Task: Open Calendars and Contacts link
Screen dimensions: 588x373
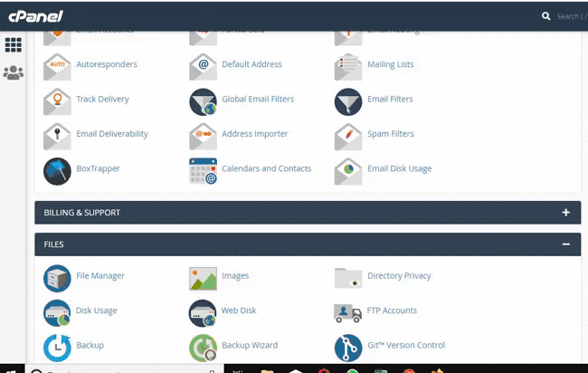Action: [x=266, y=168]
